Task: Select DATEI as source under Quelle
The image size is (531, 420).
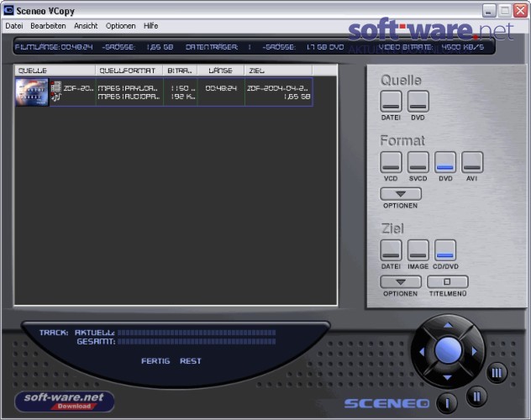Action: pyautogui.click(x=391, y=101)
